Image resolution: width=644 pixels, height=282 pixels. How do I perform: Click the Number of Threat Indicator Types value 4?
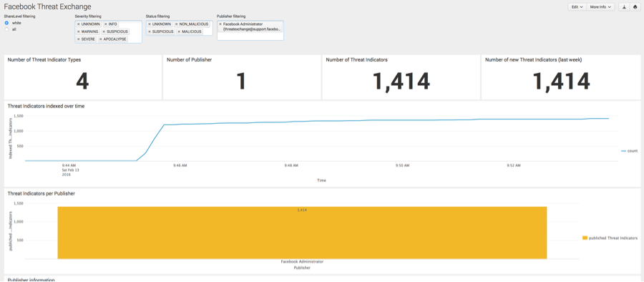coord(82,82)
